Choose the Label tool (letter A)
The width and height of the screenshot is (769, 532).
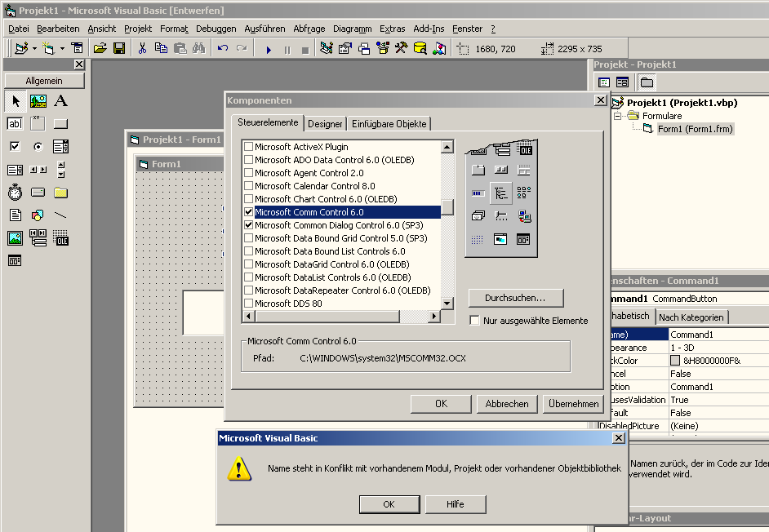point(60,101)
